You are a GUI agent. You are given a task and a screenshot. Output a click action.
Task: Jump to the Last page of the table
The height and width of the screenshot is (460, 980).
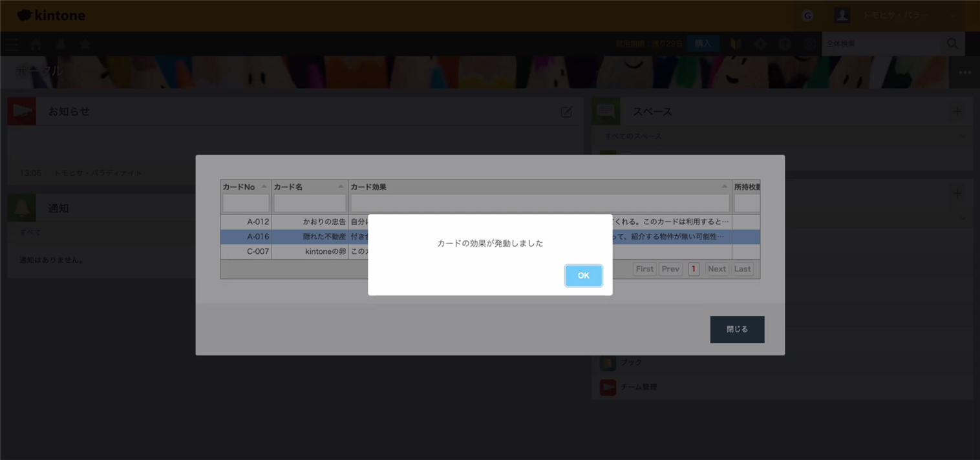742,269
